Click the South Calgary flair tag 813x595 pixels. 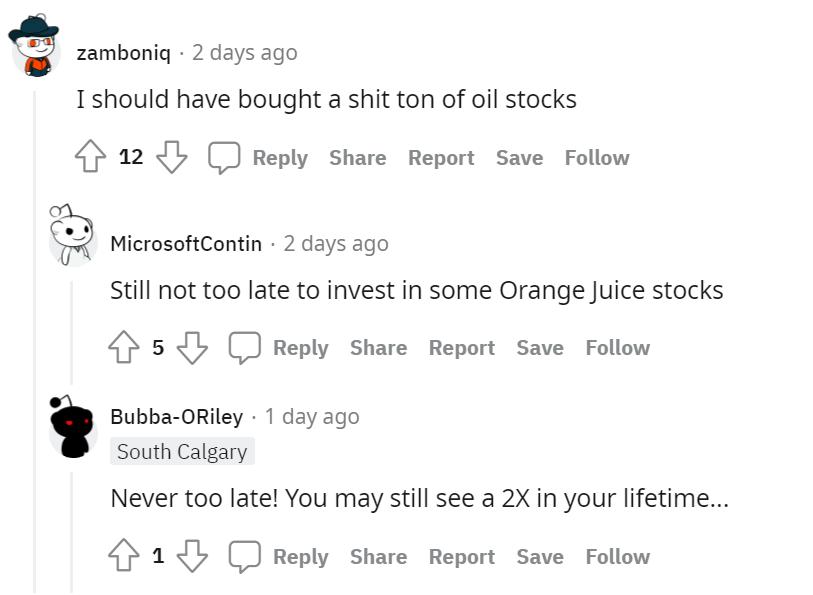pos(182,452)
